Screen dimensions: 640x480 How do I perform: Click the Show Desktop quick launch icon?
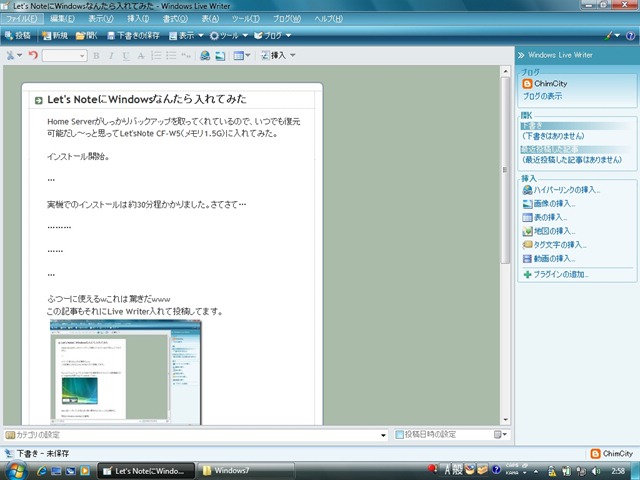(x=56, y=471)
